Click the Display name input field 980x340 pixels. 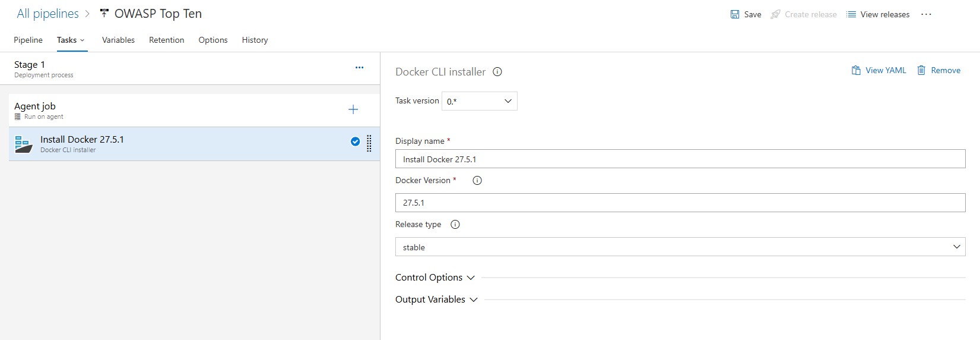[x=680, y=159]
